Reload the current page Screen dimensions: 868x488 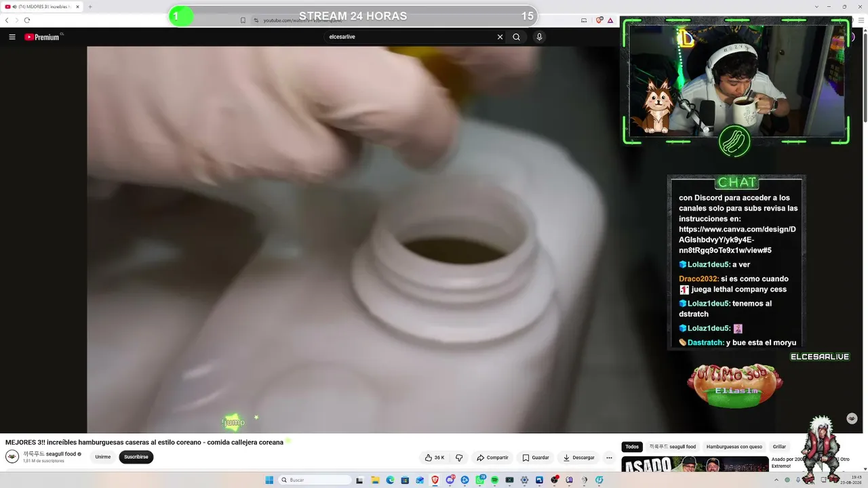tap(27, 20)
